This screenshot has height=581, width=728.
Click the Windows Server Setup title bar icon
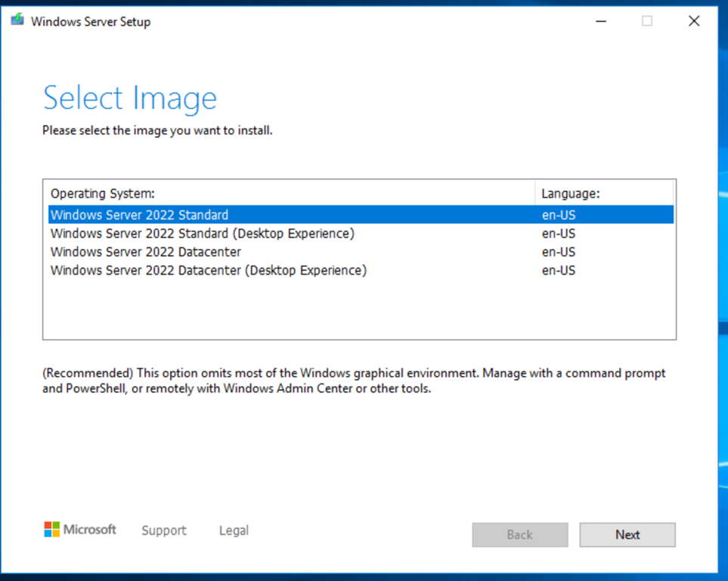pyautogui.click(x=17, y=20)
